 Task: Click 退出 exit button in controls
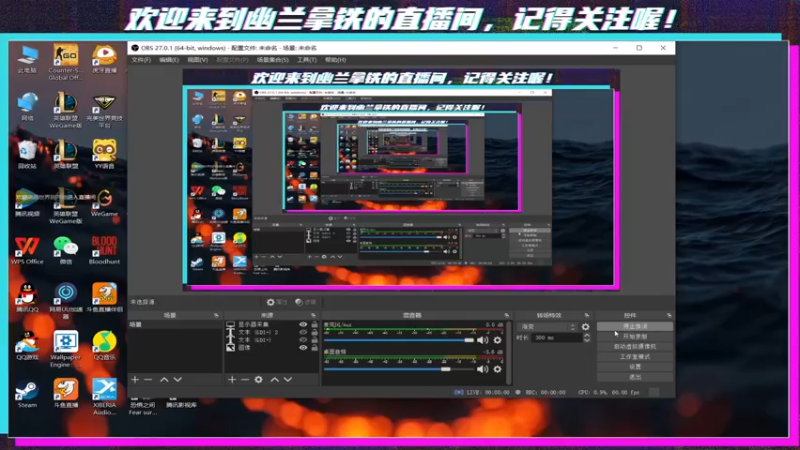(x=635, y=377)
